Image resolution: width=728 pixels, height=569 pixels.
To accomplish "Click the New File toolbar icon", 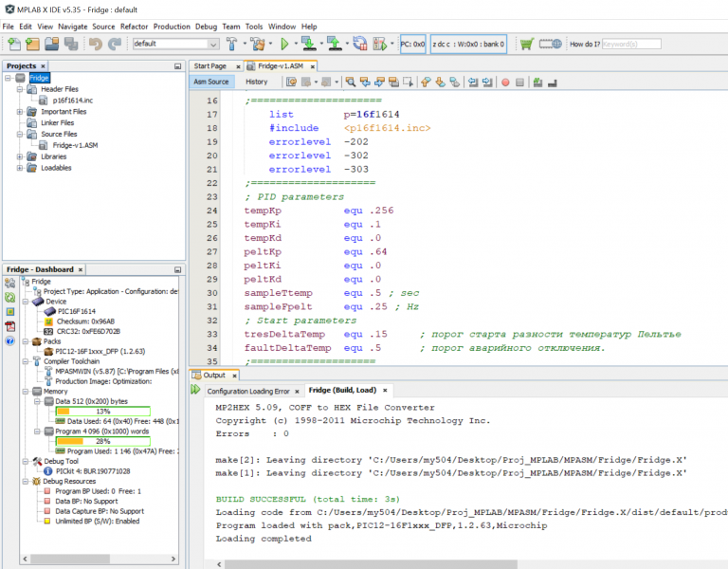I will pyautogui.click(x=14, y=45).
